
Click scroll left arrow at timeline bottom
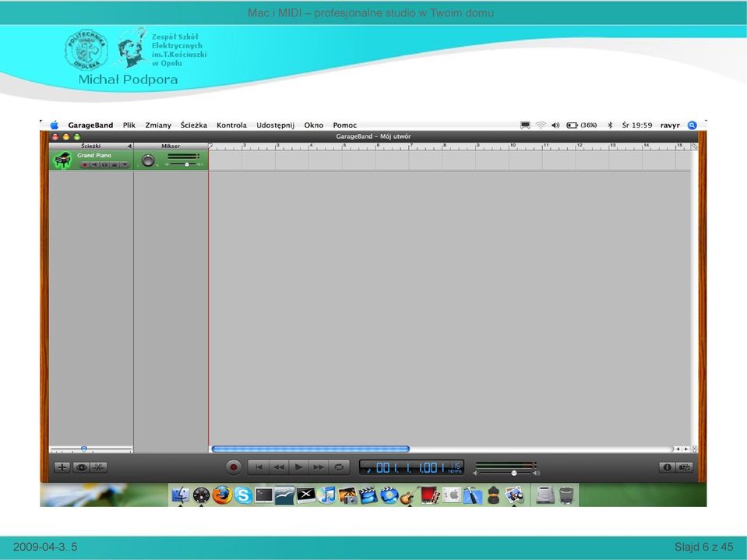tap(678, 449)
